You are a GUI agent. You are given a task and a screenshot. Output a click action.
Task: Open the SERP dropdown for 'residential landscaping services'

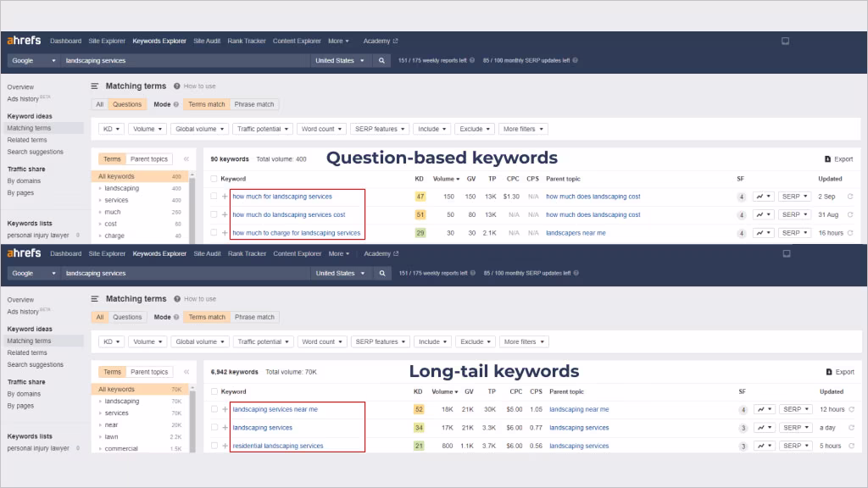796,446
